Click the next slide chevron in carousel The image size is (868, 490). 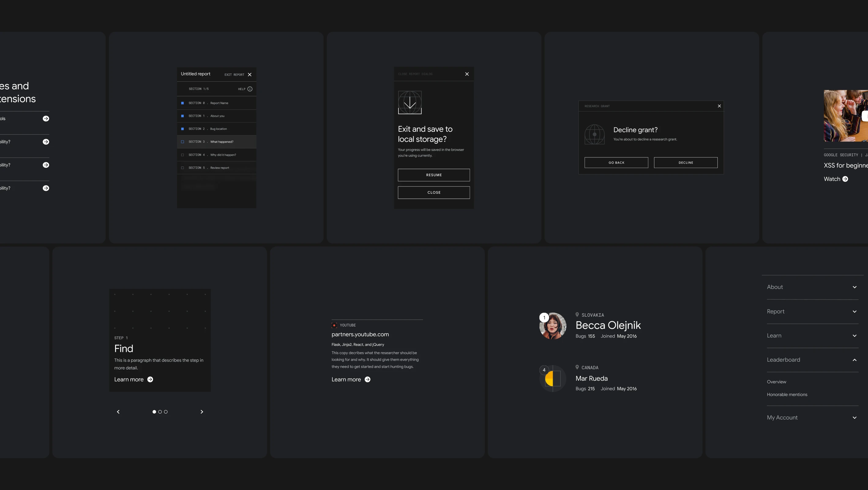202,412
